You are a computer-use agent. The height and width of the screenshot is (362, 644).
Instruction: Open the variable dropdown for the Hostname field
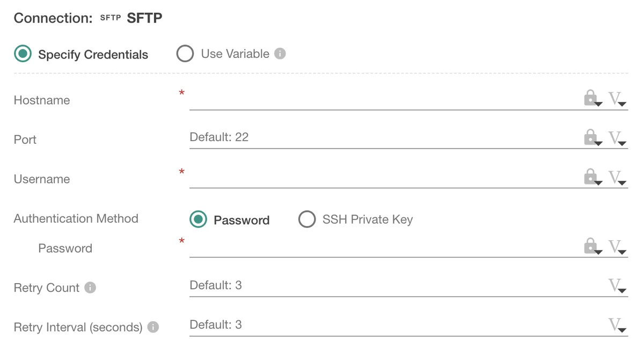[x=618, y=99]
